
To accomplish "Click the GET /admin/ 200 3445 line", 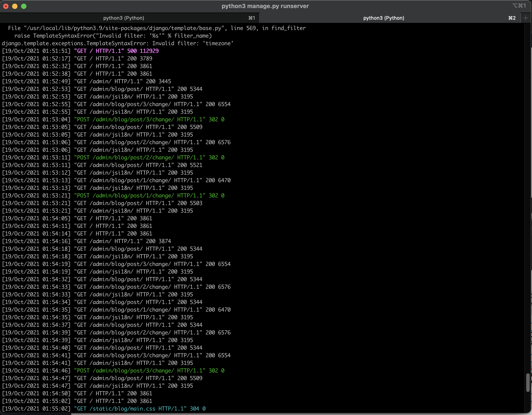I will coord(86,81).
